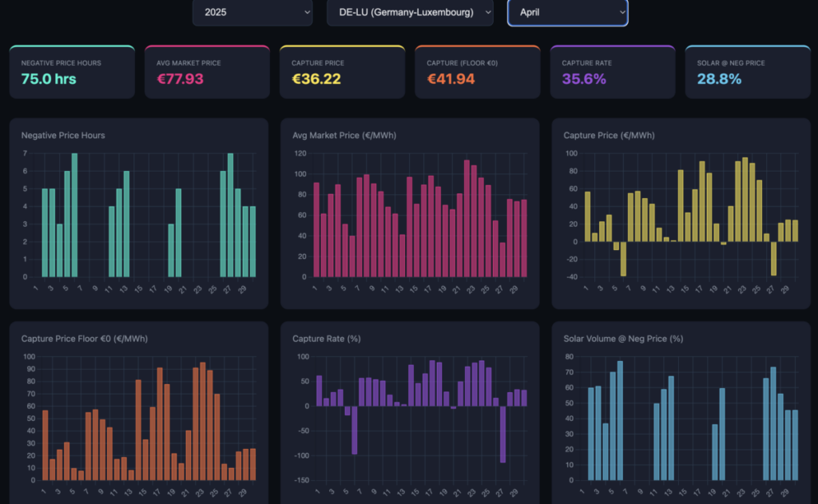Click the Solar @ Neg Price card
This screenshot has width=818, height=504.
point(747,71)
